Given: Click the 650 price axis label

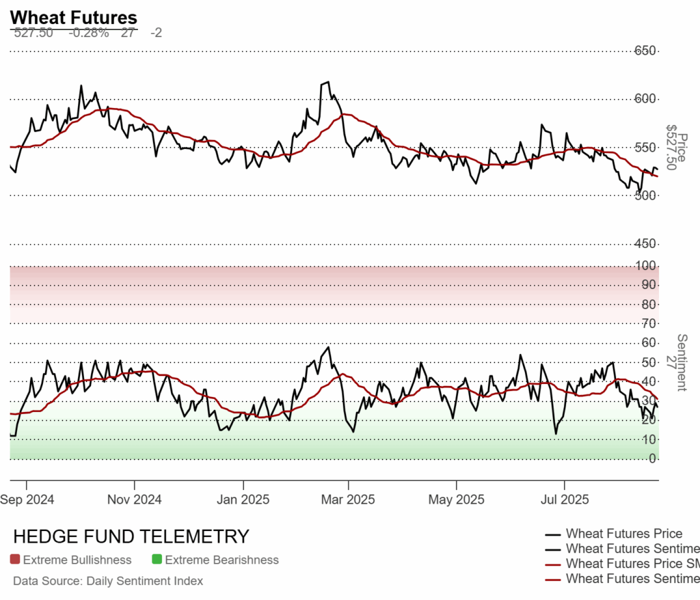Looking at the screenshot, I should [645, 51].
